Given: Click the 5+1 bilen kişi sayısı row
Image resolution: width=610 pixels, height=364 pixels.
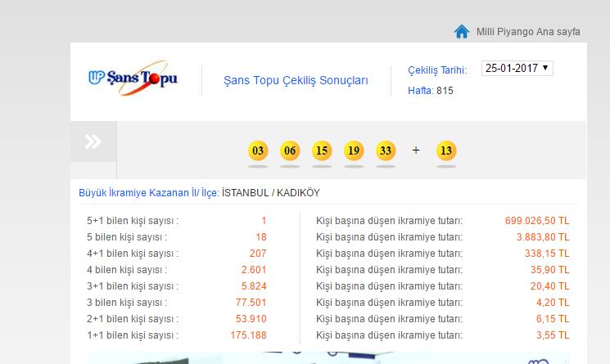Looking at the screenshot, I should (133, 221).
